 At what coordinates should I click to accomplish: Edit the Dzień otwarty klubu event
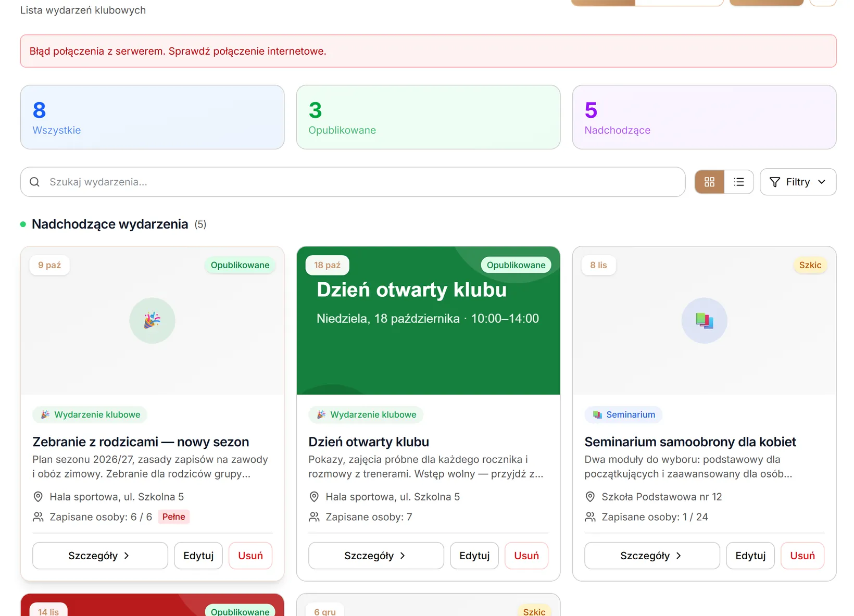click(474, 556)
